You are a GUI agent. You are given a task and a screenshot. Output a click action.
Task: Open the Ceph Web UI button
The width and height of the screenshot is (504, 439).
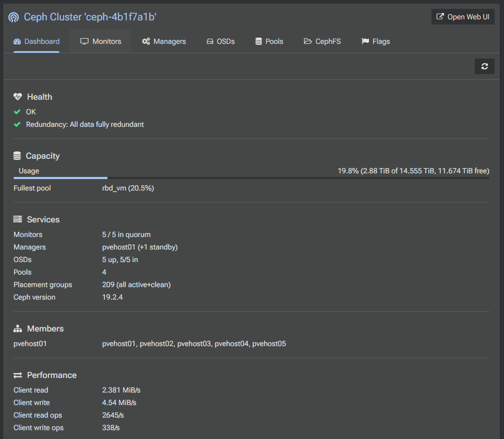[463, 17]
